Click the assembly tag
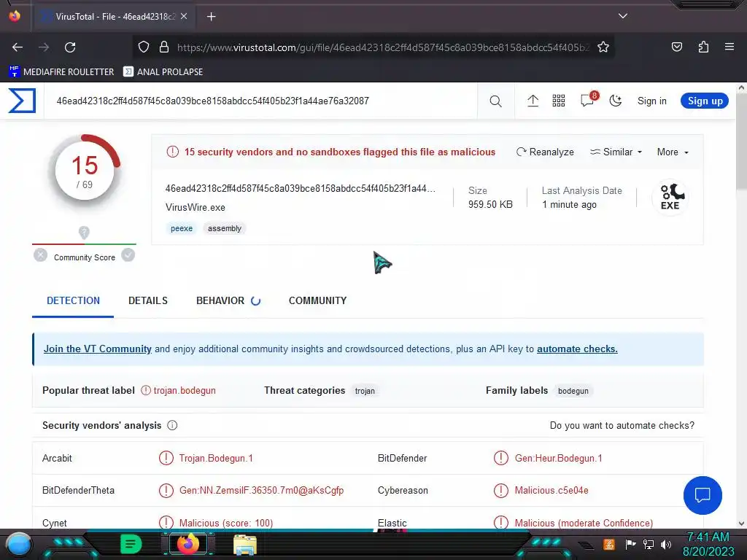 [225, 228]
